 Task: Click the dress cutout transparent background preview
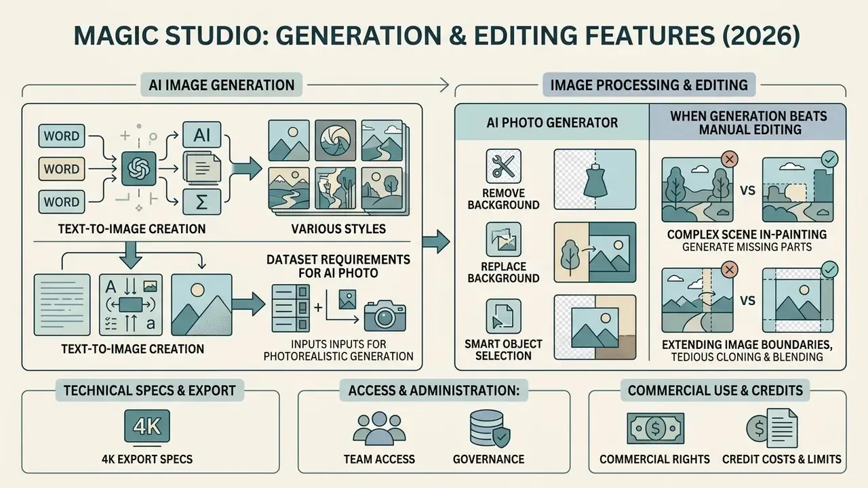(x=595, y=178)
